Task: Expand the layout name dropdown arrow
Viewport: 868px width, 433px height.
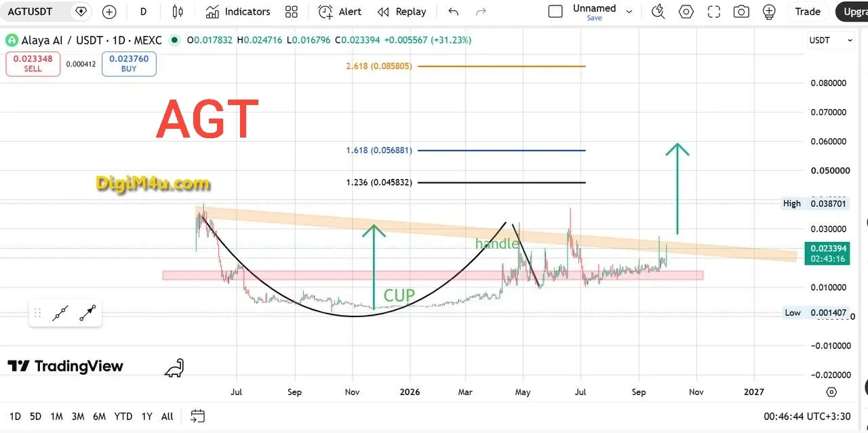Action: (629, 12)
